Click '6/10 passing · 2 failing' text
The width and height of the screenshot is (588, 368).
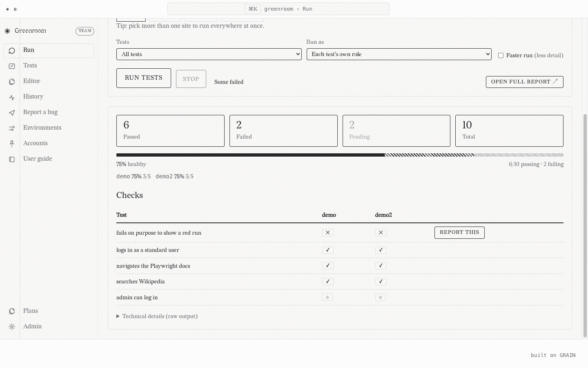pos(536,164)
